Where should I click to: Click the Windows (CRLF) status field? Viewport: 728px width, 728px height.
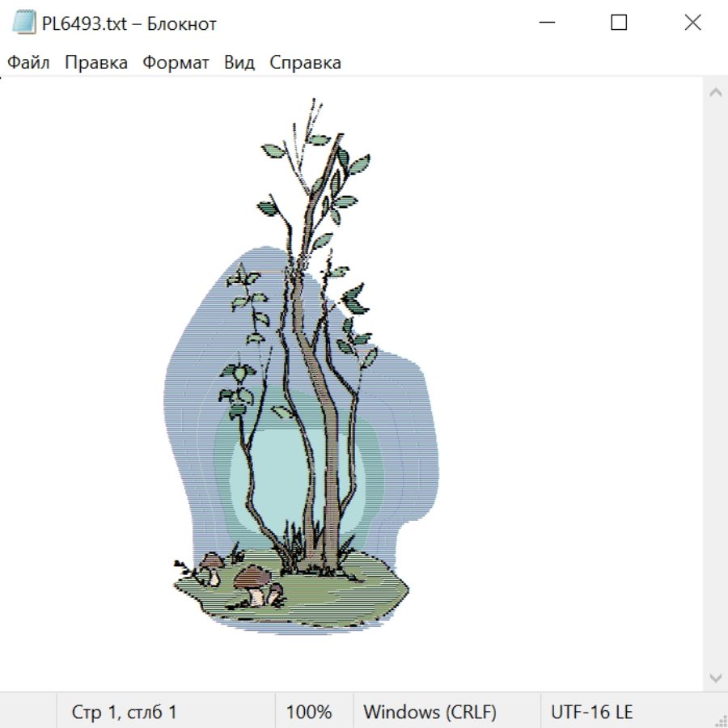tap(430, 712)
